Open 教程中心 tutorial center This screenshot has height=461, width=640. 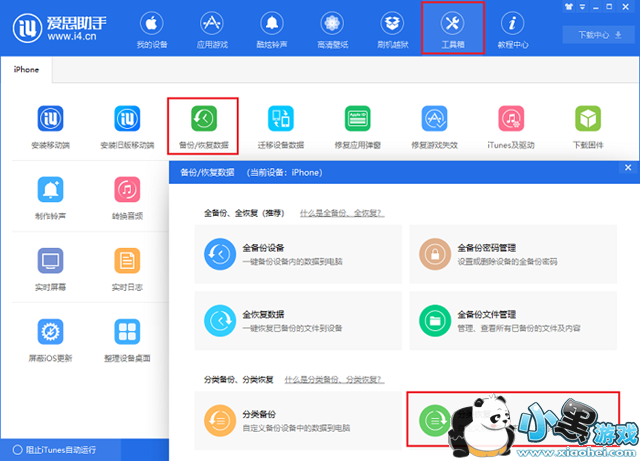(x=513, y=31)
